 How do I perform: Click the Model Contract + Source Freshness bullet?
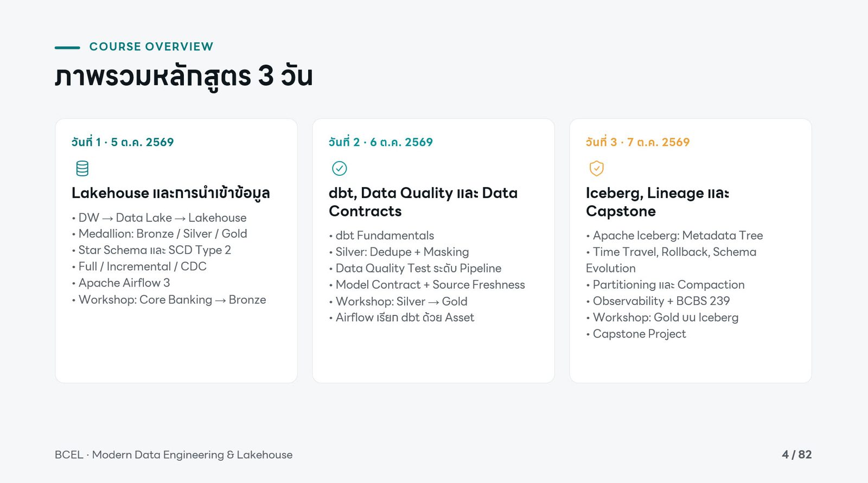[x=427, y=285]
